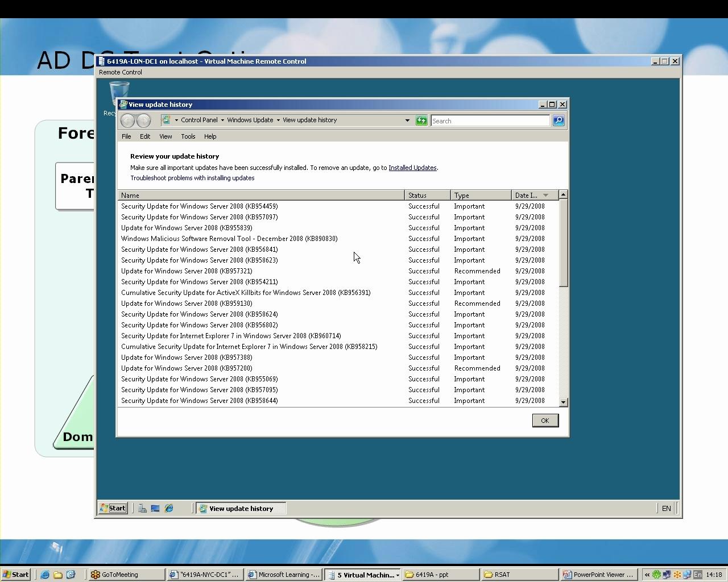Screen dimensions: 728x582
Task: Click the orange flower system tray icon
Action: click(677, 575)
